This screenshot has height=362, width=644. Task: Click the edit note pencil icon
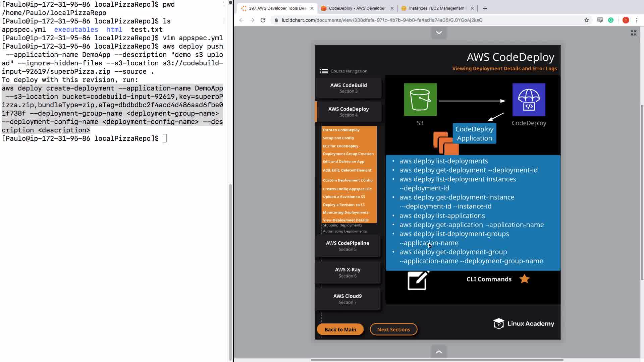point(418,280)
